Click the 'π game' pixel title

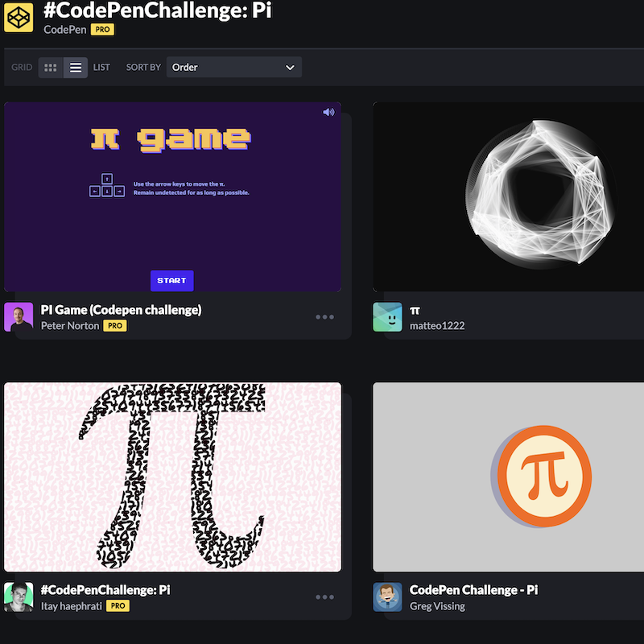click(171, 139)
